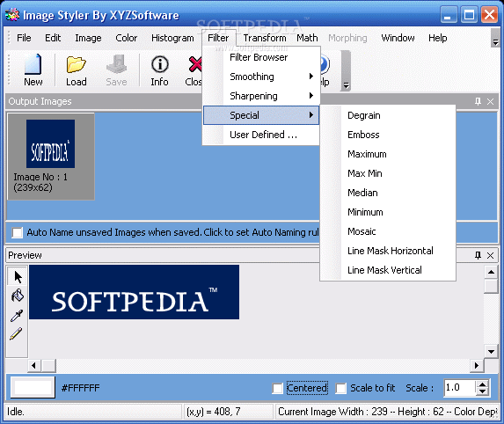Viewport: 504px width, 424px height.
Task: Open the Histogram menu
Action: pos(172,38)
